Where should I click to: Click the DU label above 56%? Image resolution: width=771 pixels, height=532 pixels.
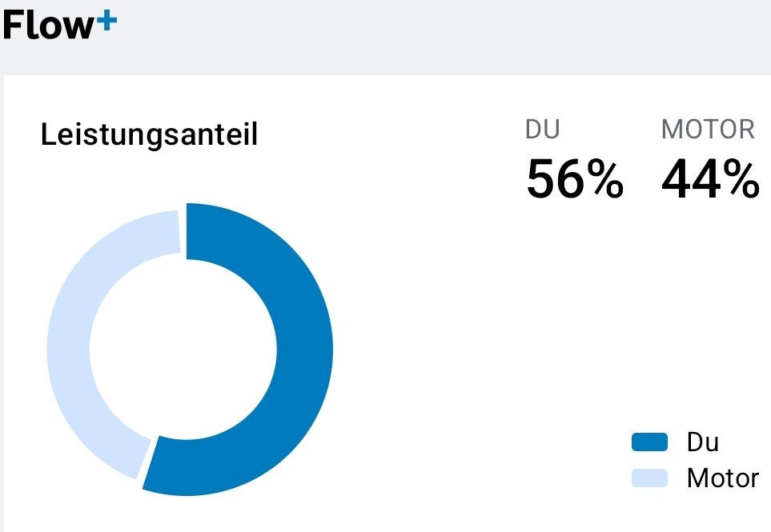[542, 130]
